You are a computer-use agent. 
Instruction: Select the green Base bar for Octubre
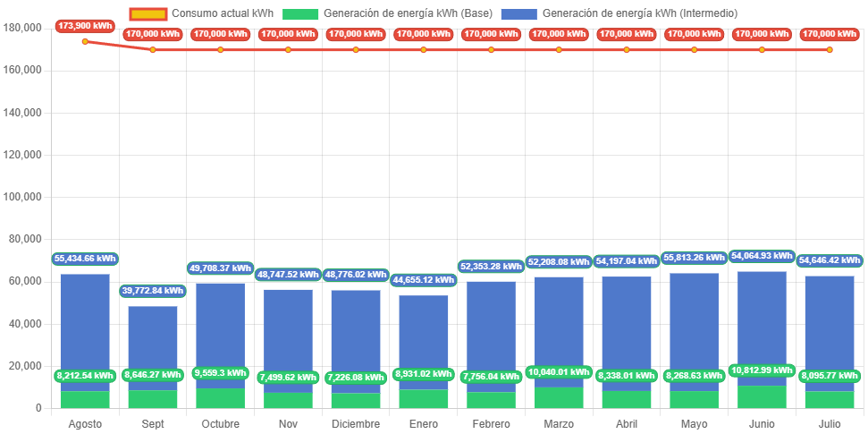[x=220, y=397]
